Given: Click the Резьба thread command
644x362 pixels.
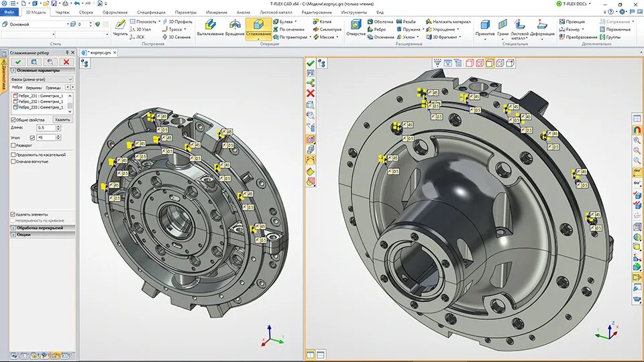Looking at the screenshot, I should [407, 21].
